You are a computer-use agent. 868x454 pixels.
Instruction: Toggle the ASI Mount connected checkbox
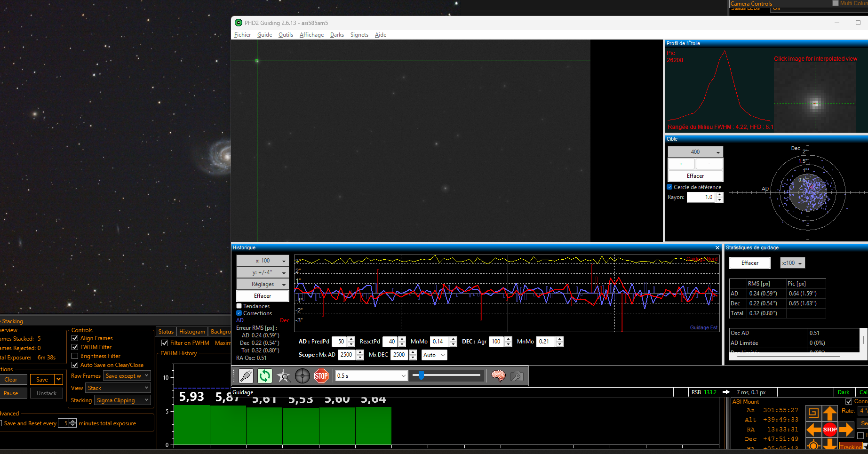coord(849,401)
